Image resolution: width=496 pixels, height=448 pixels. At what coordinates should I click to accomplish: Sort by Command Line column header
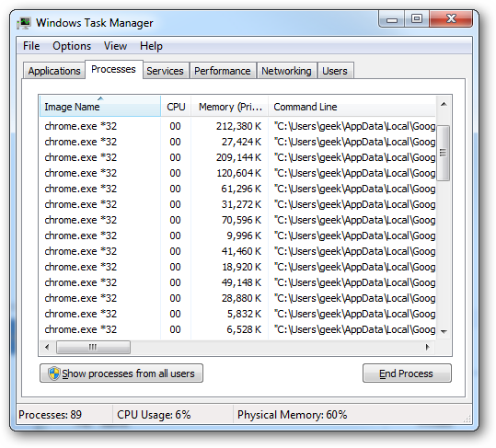click(352, 107)
